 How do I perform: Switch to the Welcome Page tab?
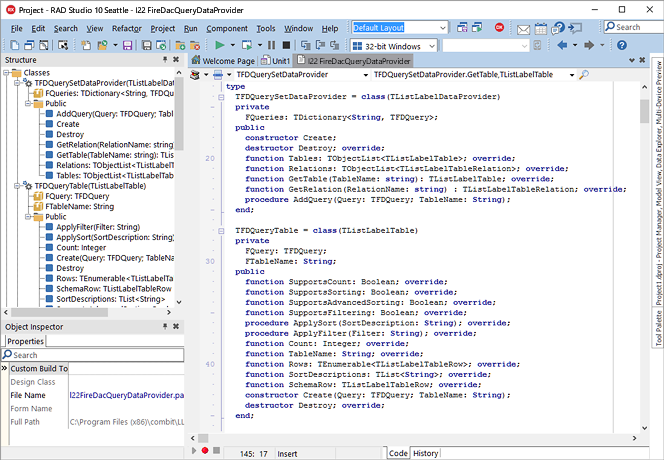[223, 61]
